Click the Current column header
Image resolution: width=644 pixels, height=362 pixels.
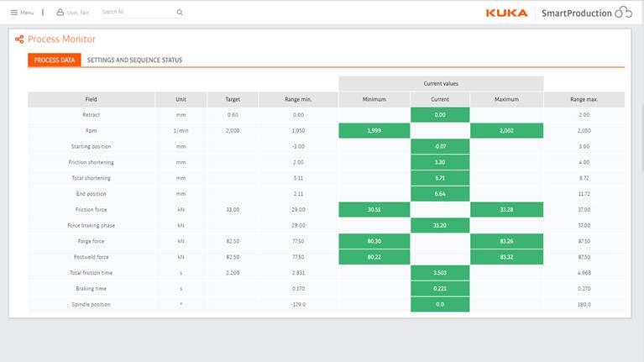coord(440,99)
